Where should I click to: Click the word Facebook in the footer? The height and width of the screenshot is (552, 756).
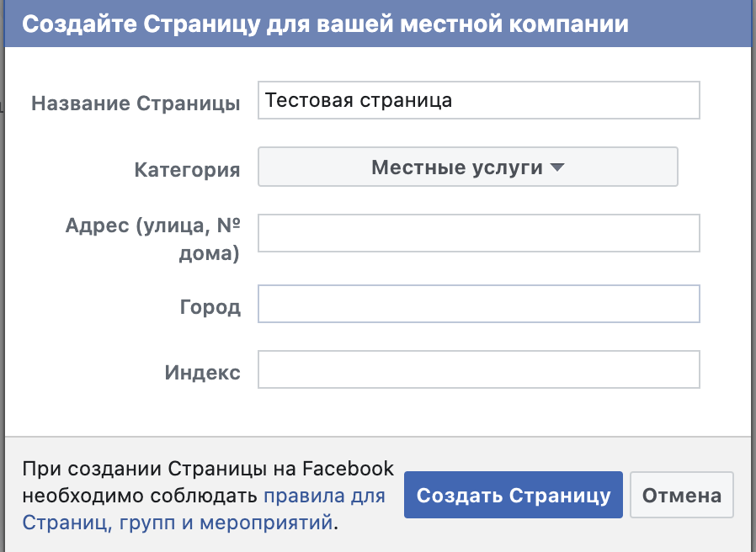tap(348, 469)
